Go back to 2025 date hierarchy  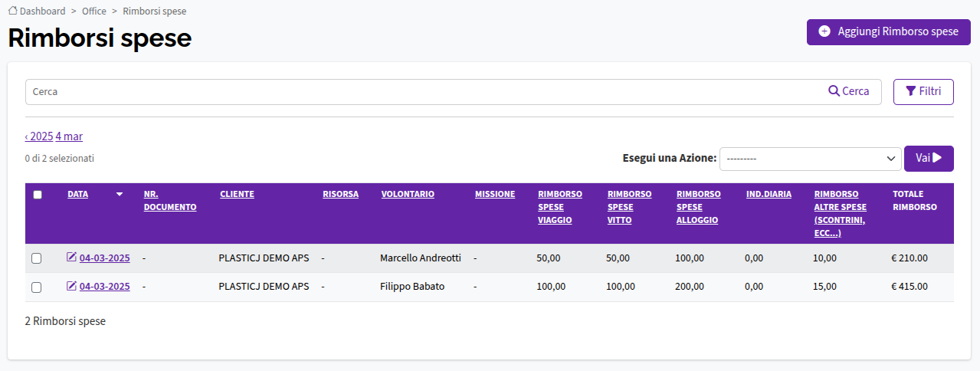click(x=39, y=136)
